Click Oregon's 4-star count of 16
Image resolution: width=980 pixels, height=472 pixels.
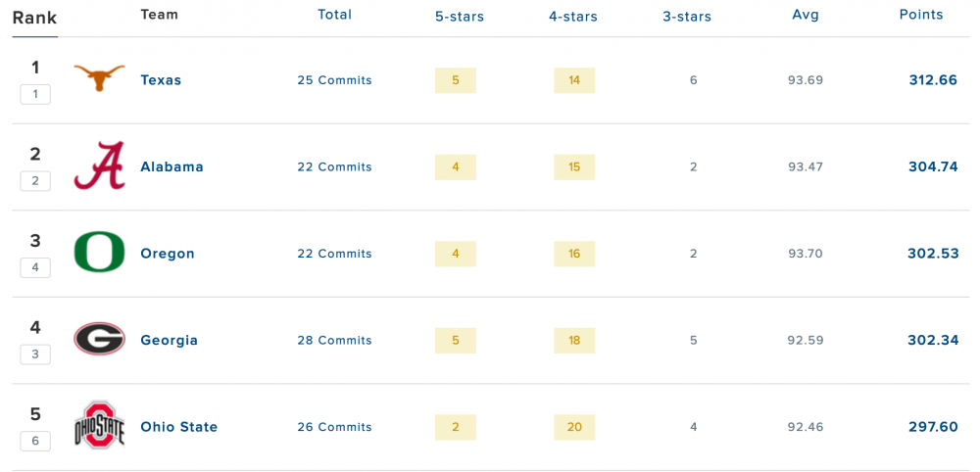coord(574,254)
